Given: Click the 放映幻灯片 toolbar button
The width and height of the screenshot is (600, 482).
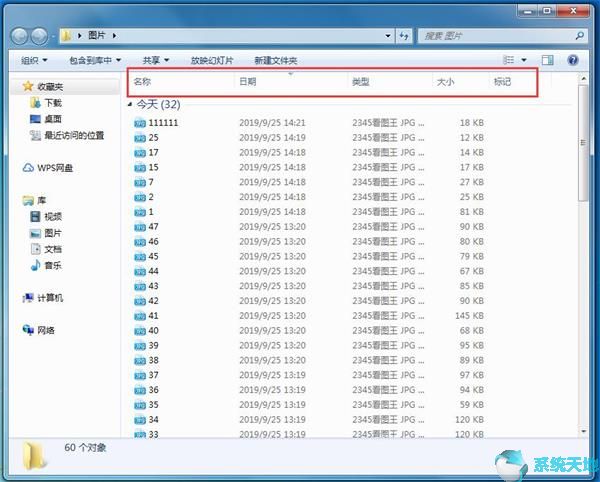Looking at the screenshot, I should [211, 60].
